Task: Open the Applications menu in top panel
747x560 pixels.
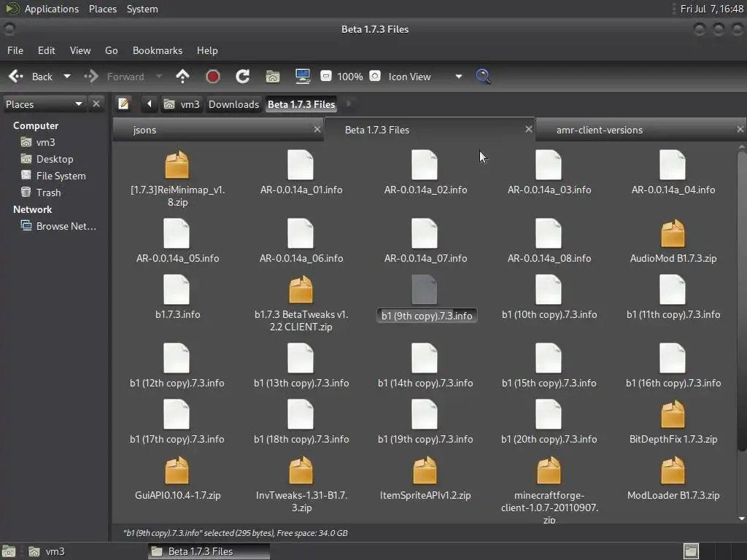Action: [52, 9]
